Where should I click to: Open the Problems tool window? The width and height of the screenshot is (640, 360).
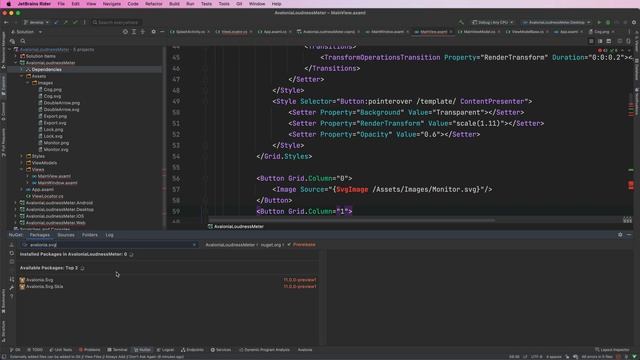click(89, 350)
